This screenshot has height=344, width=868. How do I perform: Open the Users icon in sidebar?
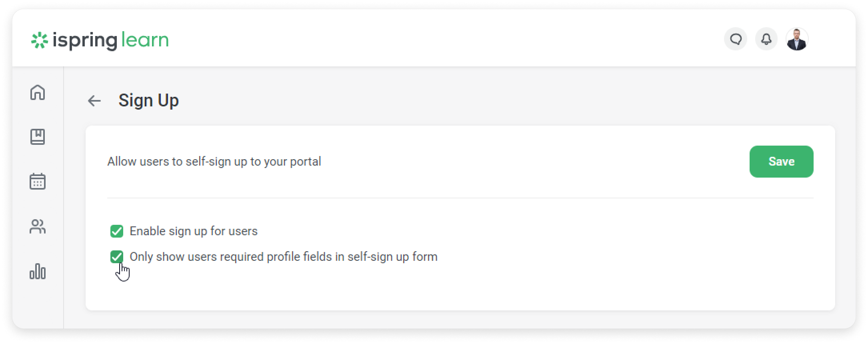pyautogui.click(x=38, y=227)
